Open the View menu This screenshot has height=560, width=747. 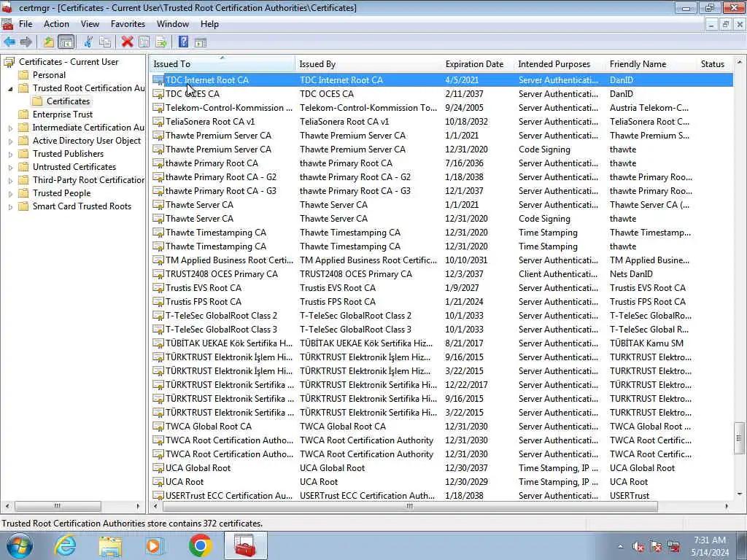tap(90, 24)
